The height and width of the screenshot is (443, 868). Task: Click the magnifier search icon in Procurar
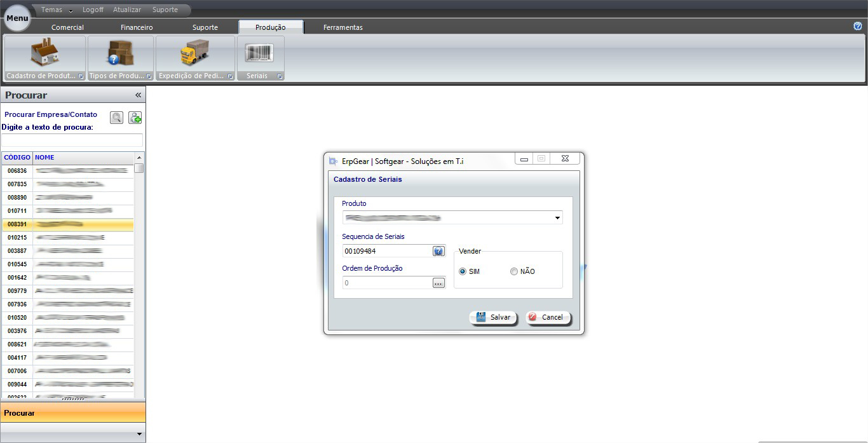coord(116,118)
